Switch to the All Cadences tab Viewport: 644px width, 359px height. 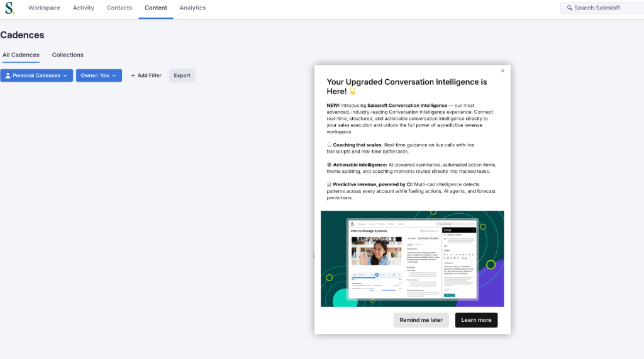tap(21, 55)
